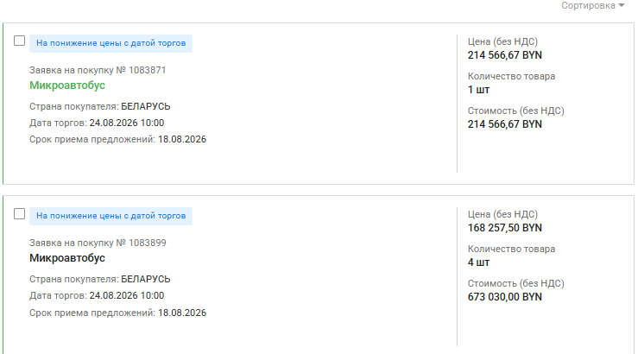Check the box for request № 1083899
The width and height of the screenshot is (644, 354).
click(x=19, y=214)
